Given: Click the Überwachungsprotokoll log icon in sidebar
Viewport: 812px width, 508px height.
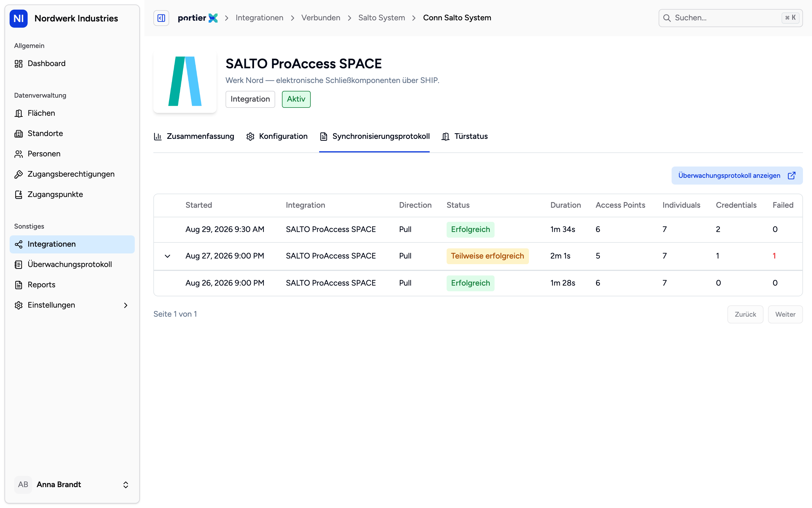Looking at the screenshot, I should pyautogui.click(x=18, y=265).
